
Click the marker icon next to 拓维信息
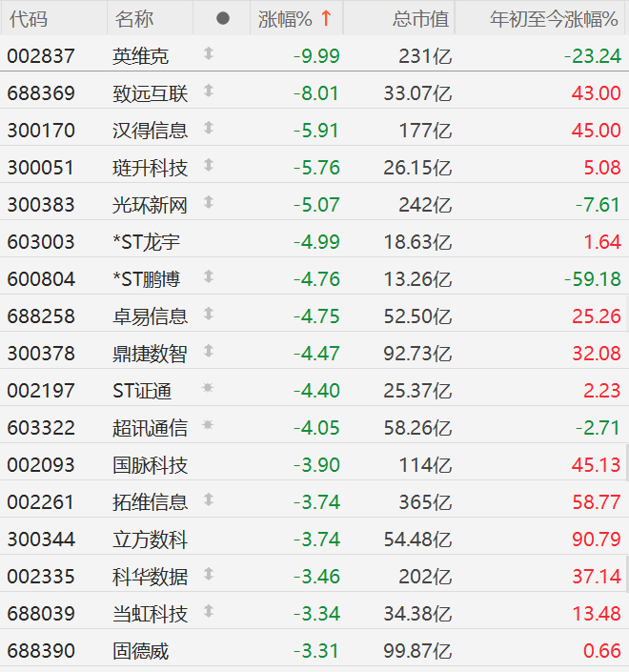[209, 500]
